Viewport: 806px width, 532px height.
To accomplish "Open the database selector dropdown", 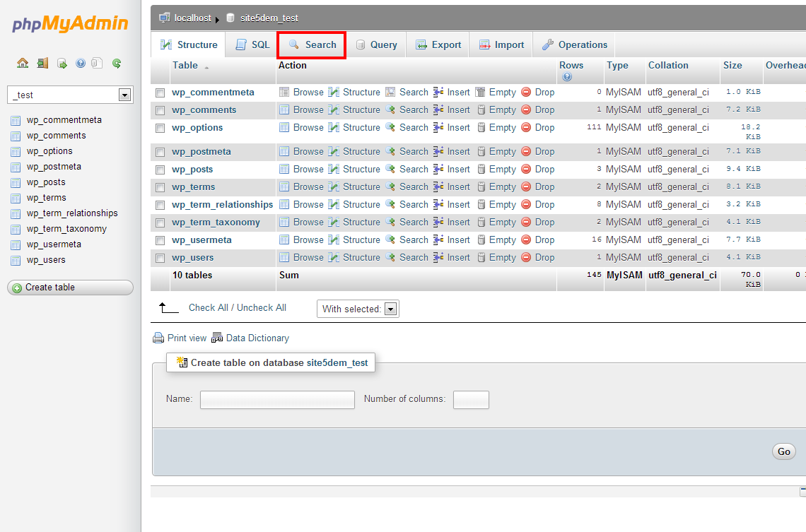I will (71, 95).
